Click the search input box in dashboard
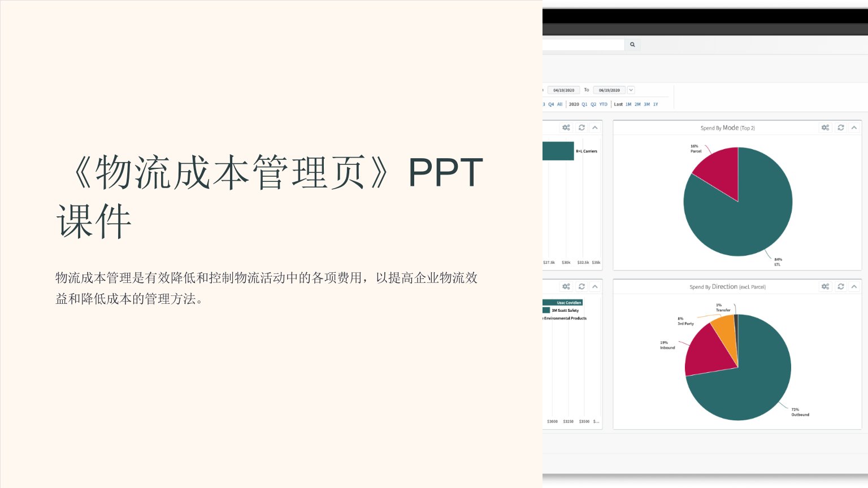 click(583, 45)
